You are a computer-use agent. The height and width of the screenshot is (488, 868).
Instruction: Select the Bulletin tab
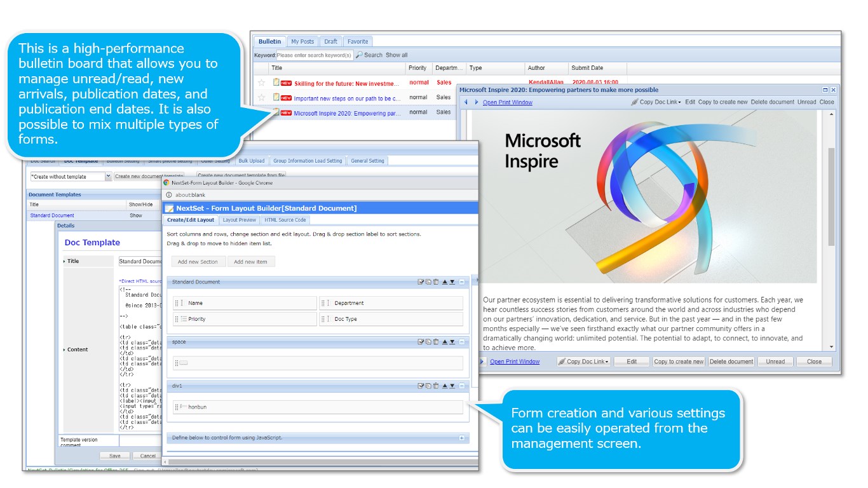269,41
